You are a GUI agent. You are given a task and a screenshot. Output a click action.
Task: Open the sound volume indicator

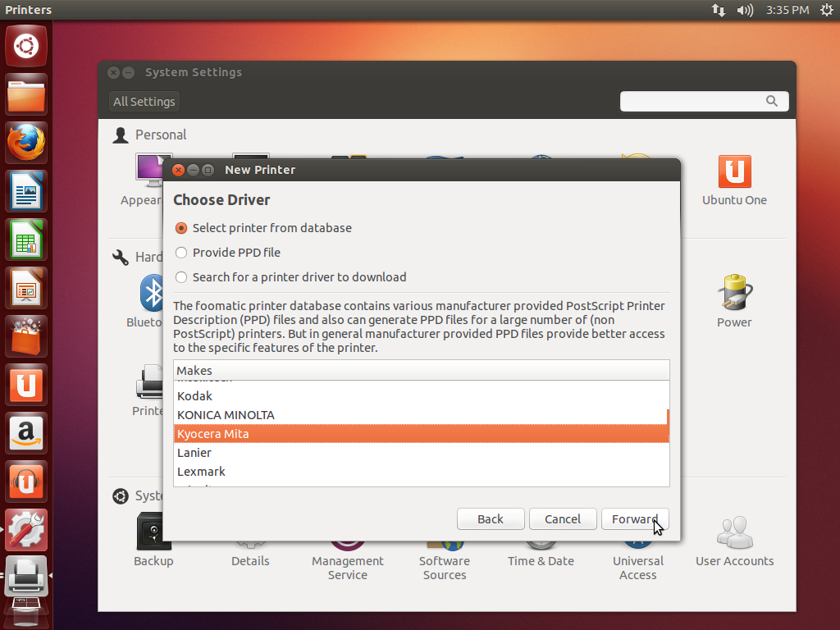(x=745, y=10)
